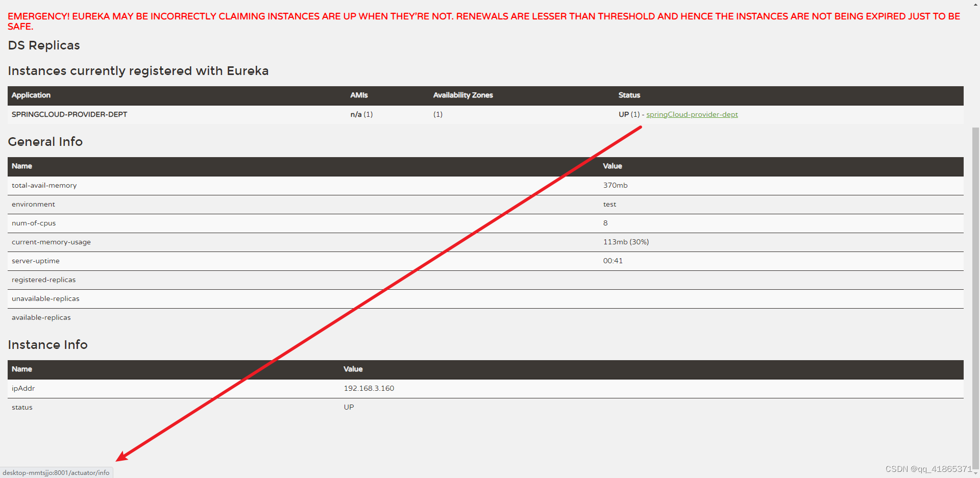
Task: Click the total-avail-memory row name
Action: (x=44, y=185)
